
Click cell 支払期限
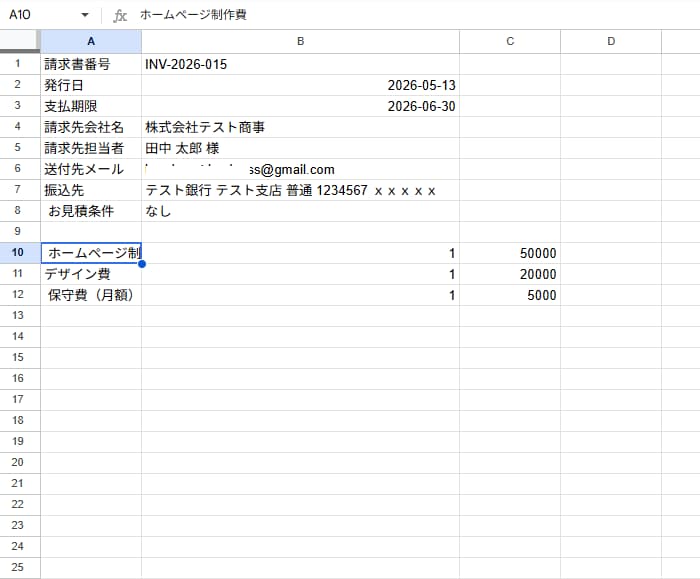coord(91,106)
